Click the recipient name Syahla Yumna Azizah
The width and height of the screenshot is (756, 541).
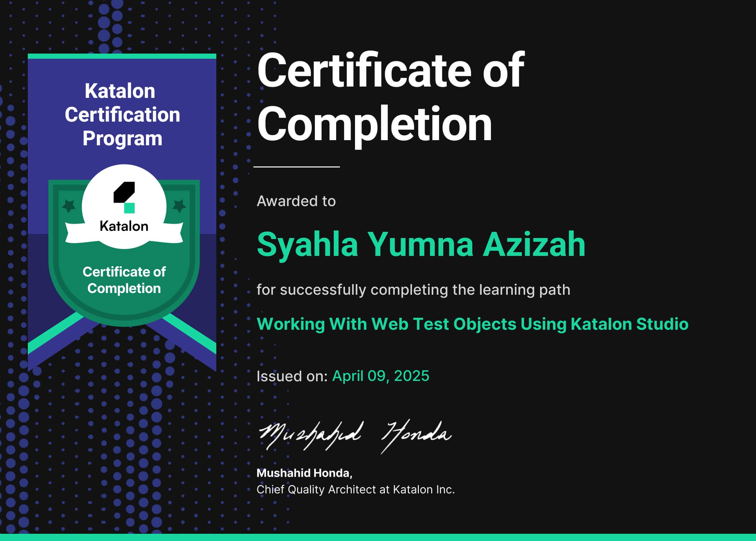pyautogui.click(x=421, y=244)
